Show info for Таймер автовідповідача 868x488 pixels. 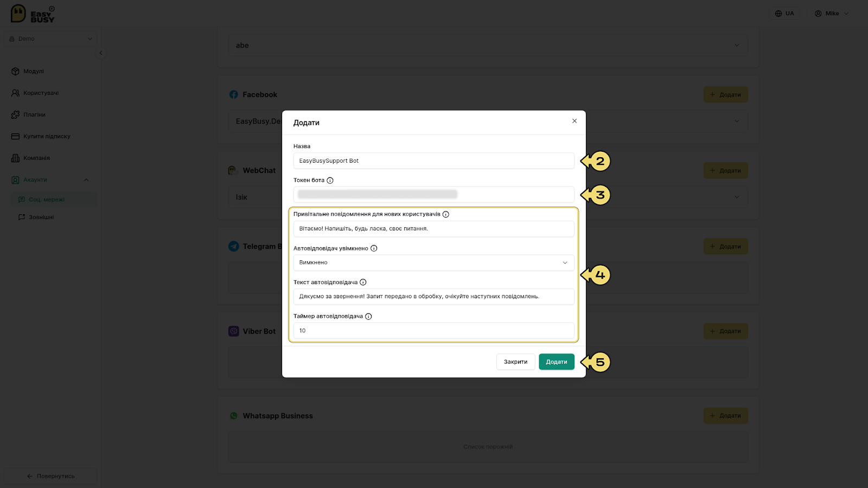[x=368, y=316]
